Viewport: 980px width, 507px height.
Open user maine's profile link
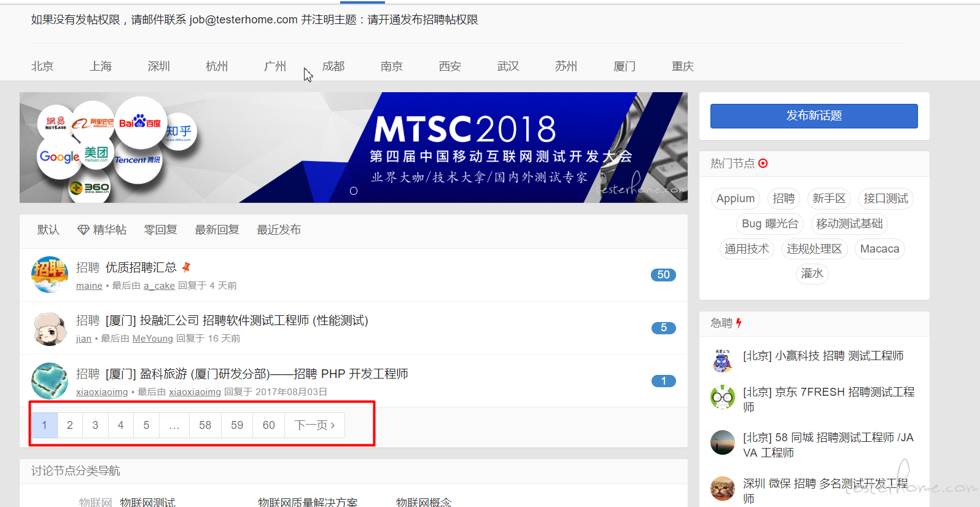tap(89, 286)
